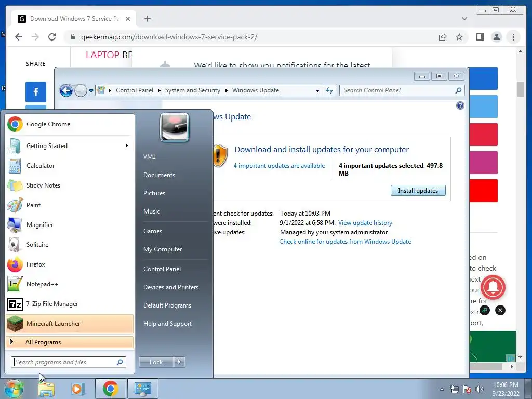Screen dimensions: 532x399
Task: Click the Install updates button
Action: [x=418, y=191]
